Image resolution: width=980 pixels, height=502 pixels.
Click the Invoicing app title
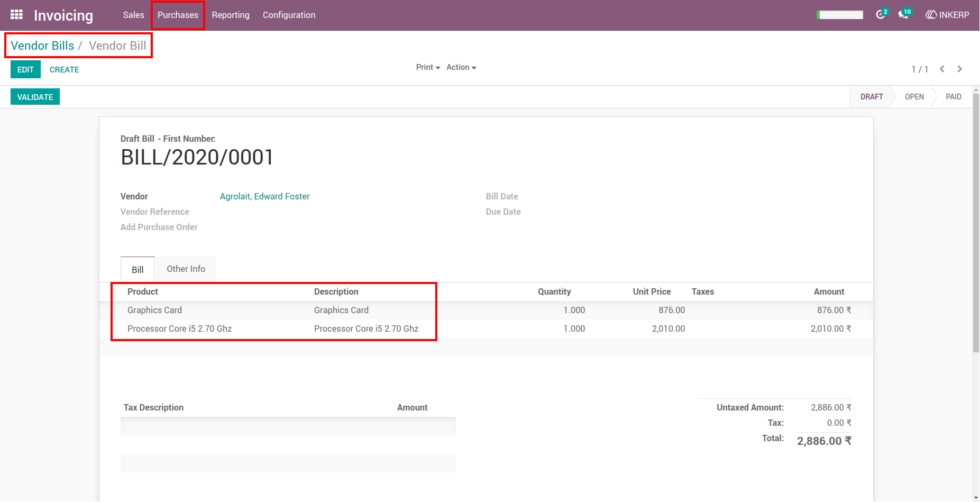pos(63,15)
